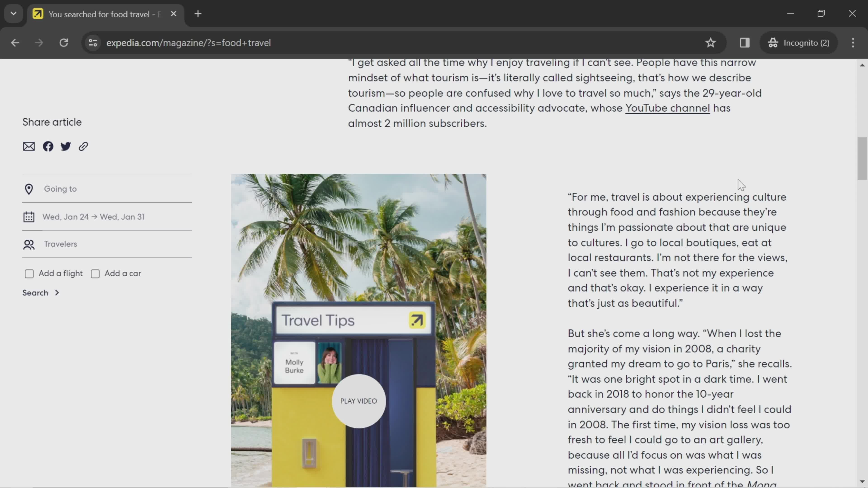
Task: Share article on Twitter
Action: (x=66, y=146)
